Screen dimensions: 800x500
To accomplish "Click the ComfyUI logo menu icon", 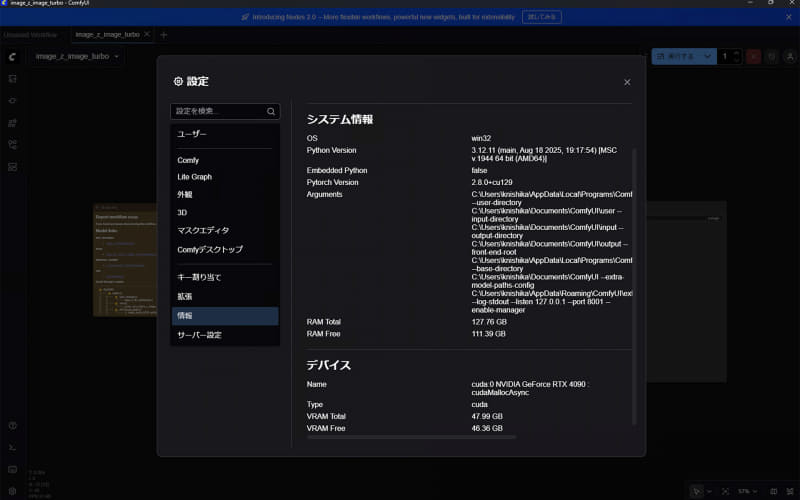I will click(13, 57).
